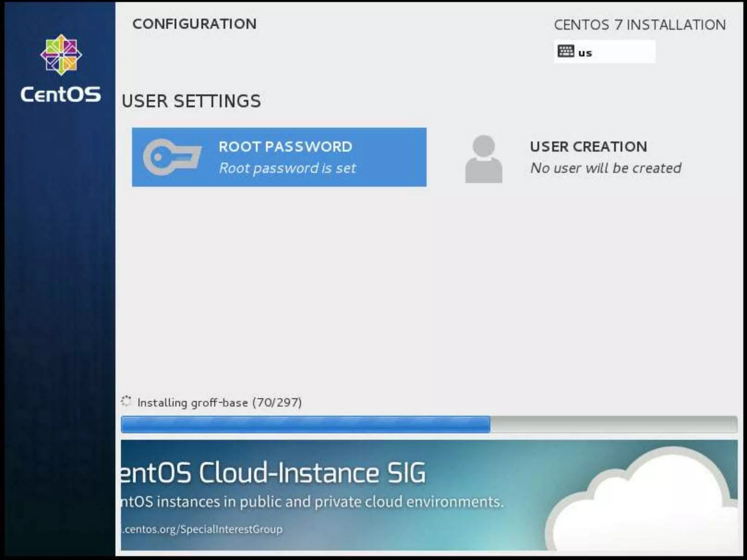The width and height of the screenshot is (747, 560).
Task: Click the 'Root password is set' status
Action: click(x=287, y=168)
